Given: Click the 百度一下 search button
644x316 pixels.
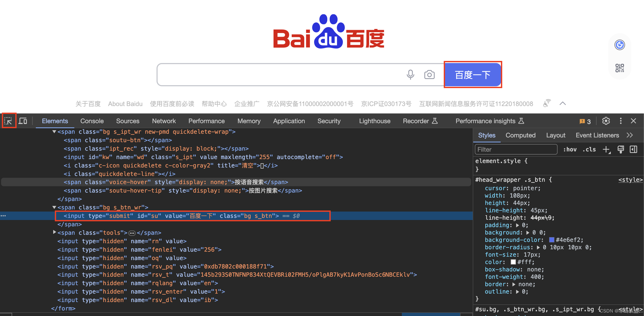Looking at the screenshot, I should coord(473,75).
